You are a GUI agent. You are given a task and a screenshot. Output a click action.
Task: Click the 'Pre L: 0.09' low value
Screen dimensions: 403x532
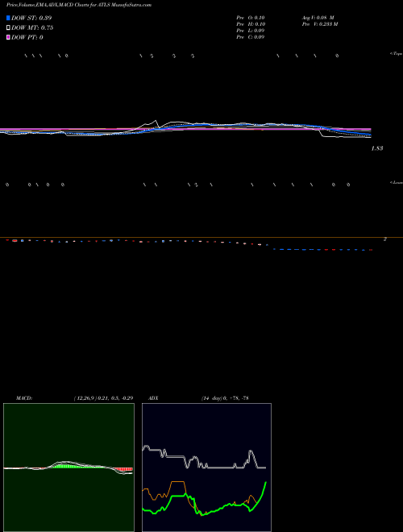251,31
